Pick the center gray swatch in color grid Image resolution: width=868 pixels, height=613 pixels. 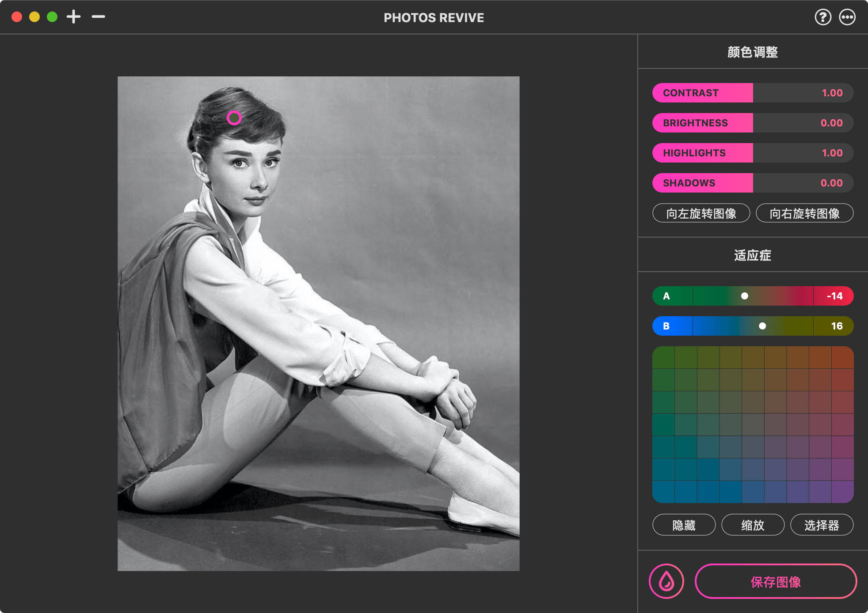[753, 424]
